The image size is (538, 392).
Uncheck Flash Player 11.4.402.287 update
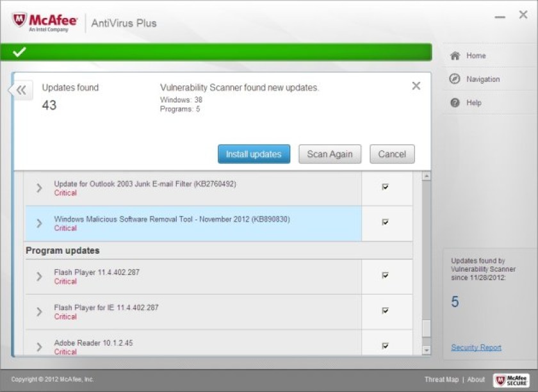[385, 275]
